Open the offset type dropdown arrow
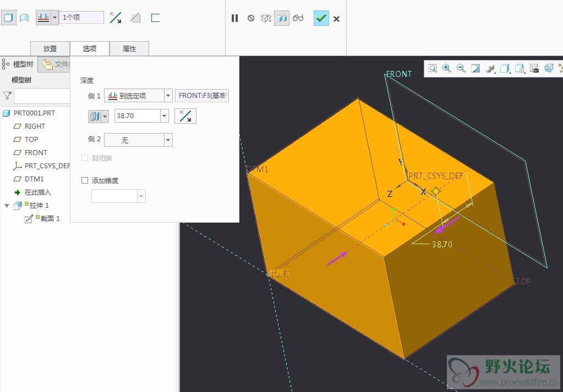563x392 pixels. click(105, 116)
